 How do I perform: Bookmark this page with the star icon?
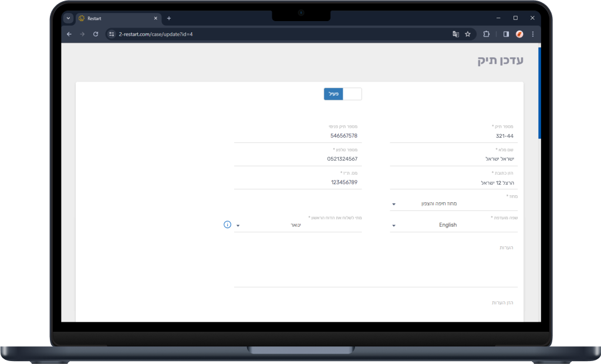click(468, 34)
